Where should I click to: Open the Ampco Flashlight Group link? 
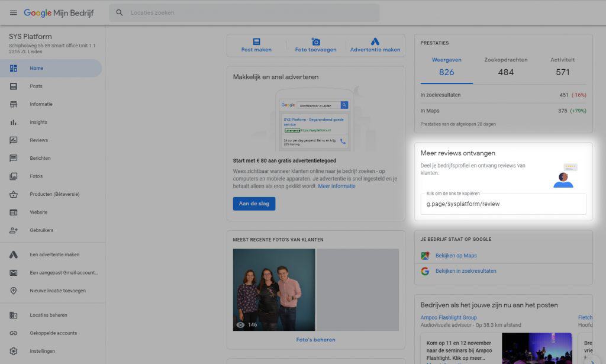pos(449,318)
